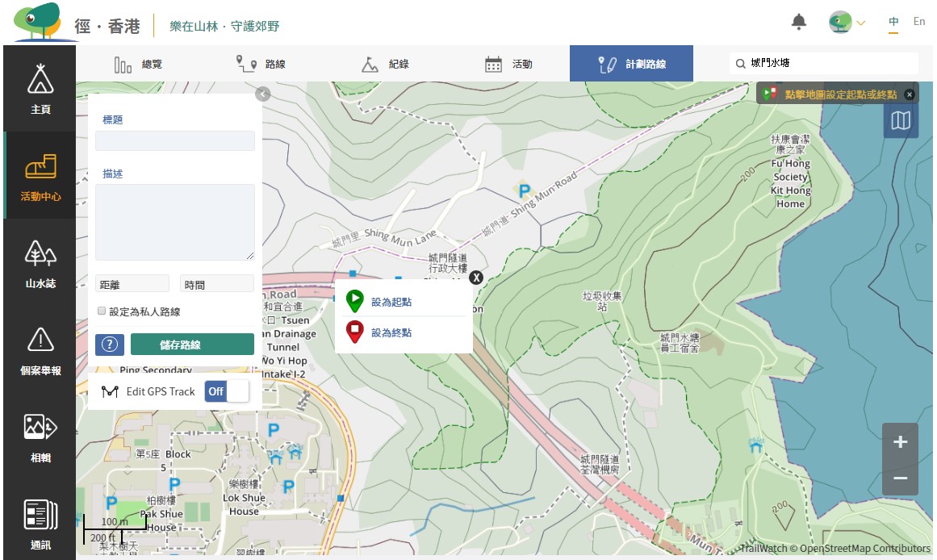Open 山水誌 from the sidebar

(40, 263)
